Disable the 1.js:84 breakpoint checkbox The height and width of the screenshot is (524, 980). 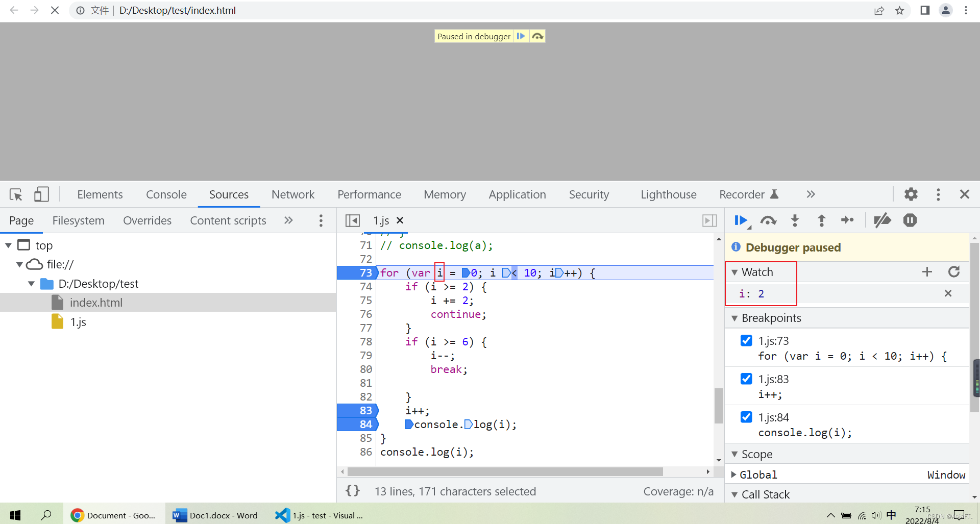click(x=746, y=417)
